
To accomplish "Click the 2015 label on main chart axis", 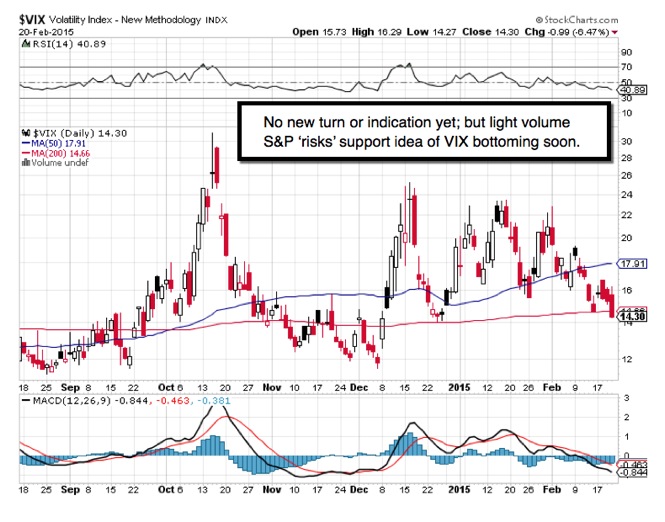I will coord(457,383).
